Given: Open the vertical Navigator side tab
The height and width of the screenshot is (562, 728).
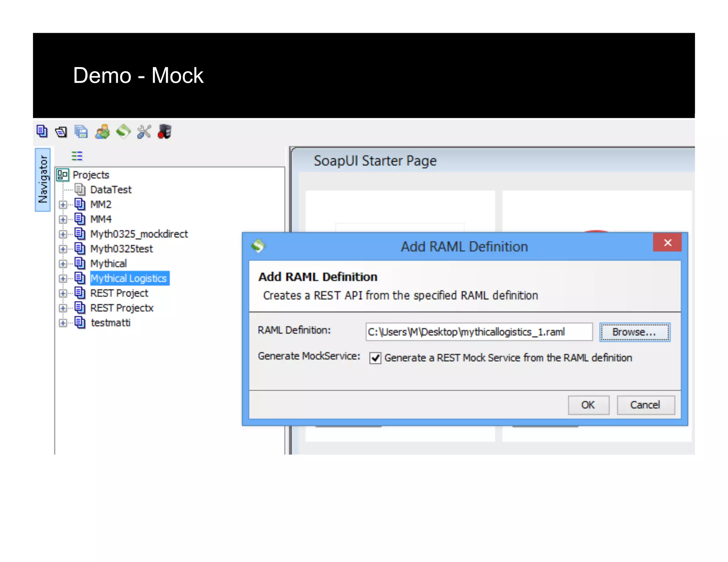Looking at the screenshot, I should point(43,180).
